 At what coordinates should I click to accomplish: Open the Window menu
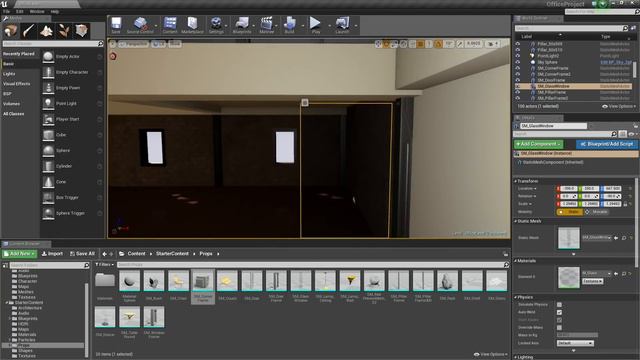37,11
